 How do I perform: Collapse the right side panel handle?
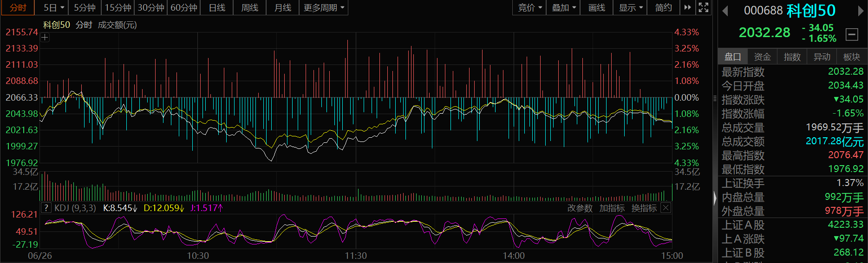tap(715, 199)
